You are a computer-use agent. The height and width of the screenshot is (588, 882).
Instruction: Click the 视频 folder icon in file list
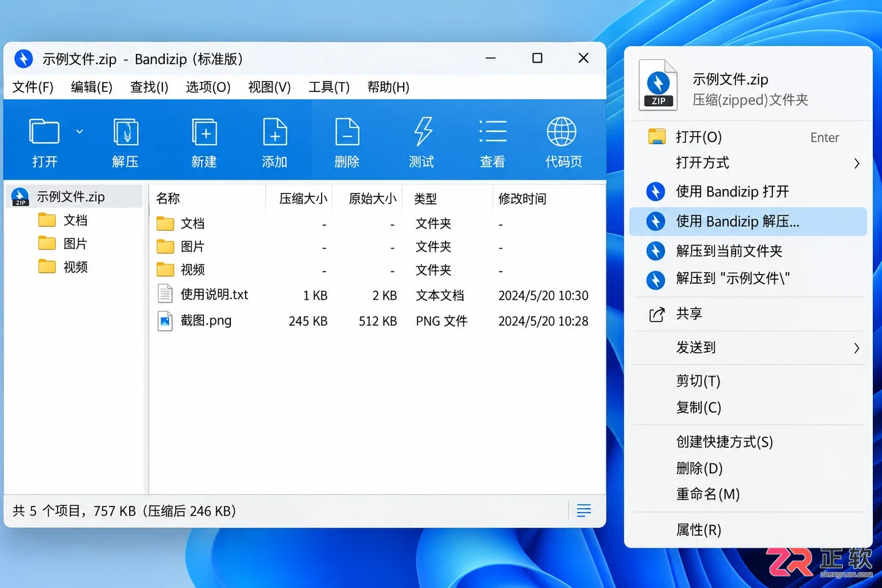point(165,269)
